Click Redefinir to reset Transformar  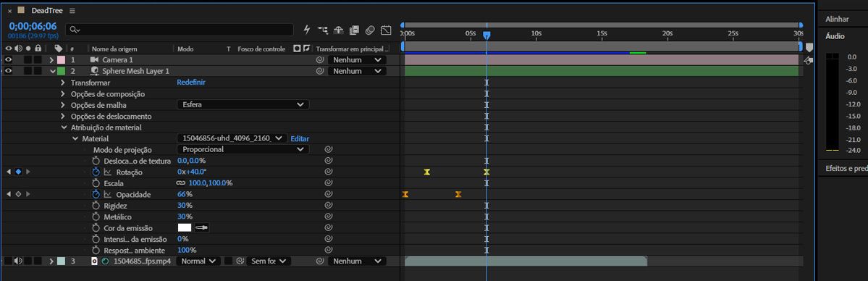click(191, 82)
